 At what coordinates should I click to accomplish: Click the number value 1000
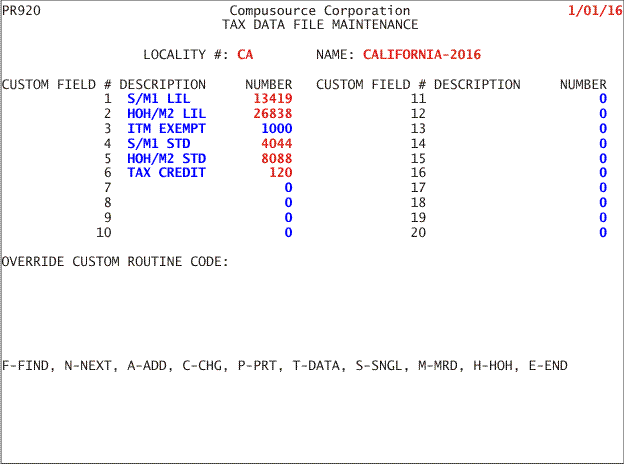[x=277, y=129]
